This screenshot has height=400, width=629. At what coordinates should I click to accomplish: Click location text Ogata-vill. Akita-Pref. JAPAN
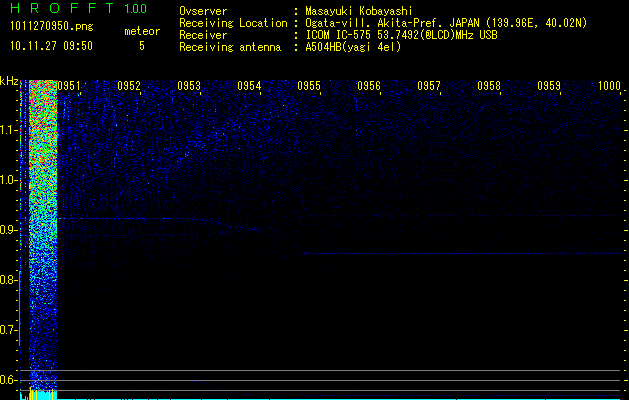coord(392,23)
